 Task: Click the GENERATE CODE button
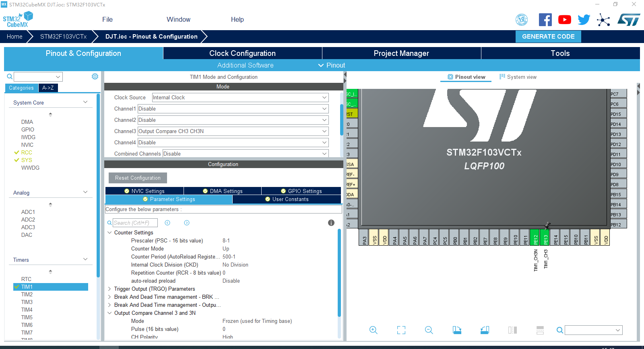coord(548,36)
